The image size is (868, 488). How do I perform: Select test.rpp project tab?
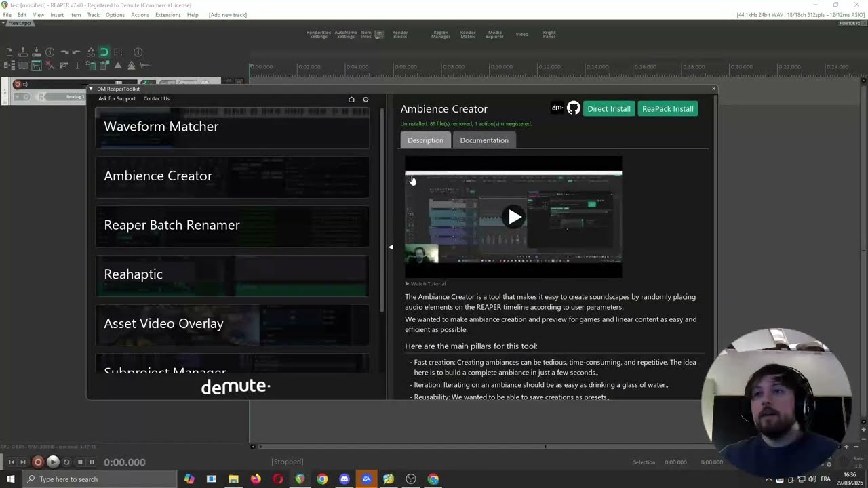18,23
